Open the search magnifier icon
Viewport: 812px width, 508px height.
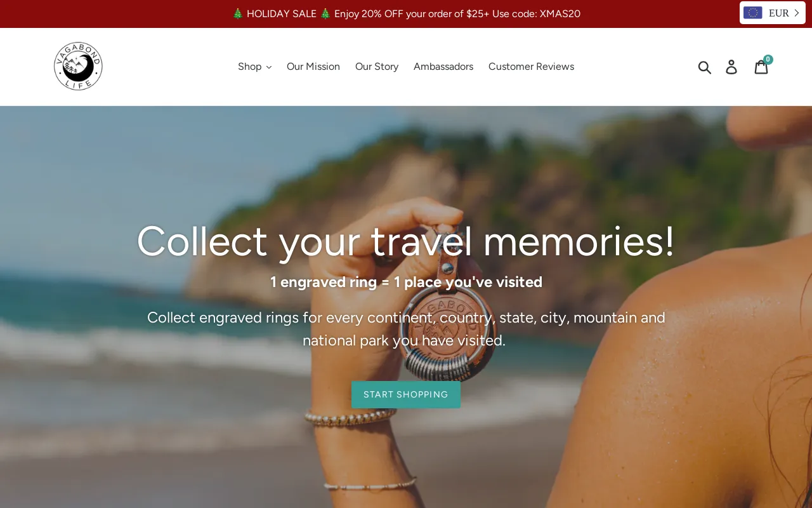705,67
